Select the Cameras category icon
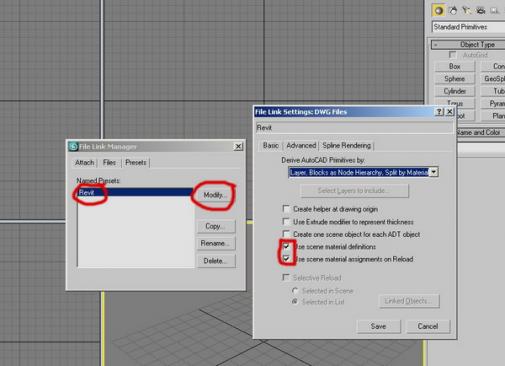This screenshot has height=366, width=505. click(x=480, y=11)
